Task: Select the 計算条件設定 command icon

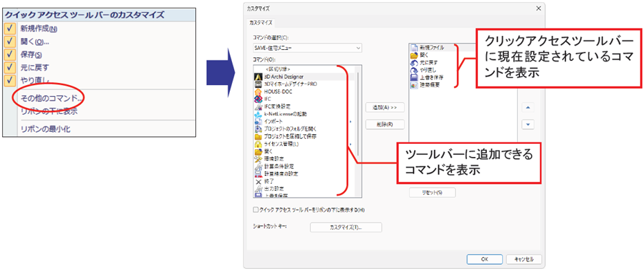Action: coord(258,166)
